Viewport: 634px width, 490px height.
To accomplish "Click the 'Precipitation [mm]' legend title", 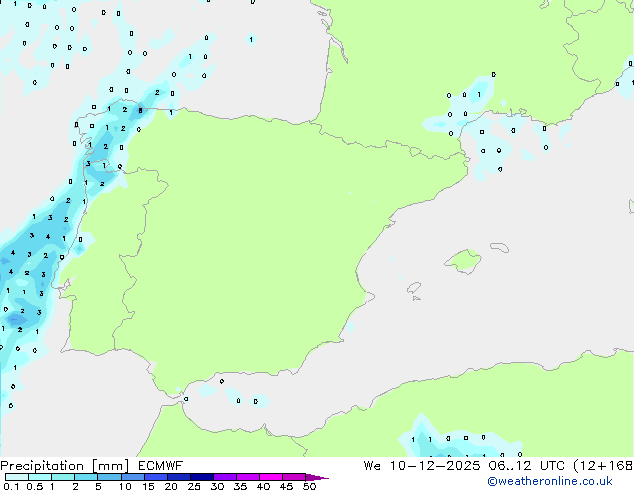I will [x=65, y=466].
